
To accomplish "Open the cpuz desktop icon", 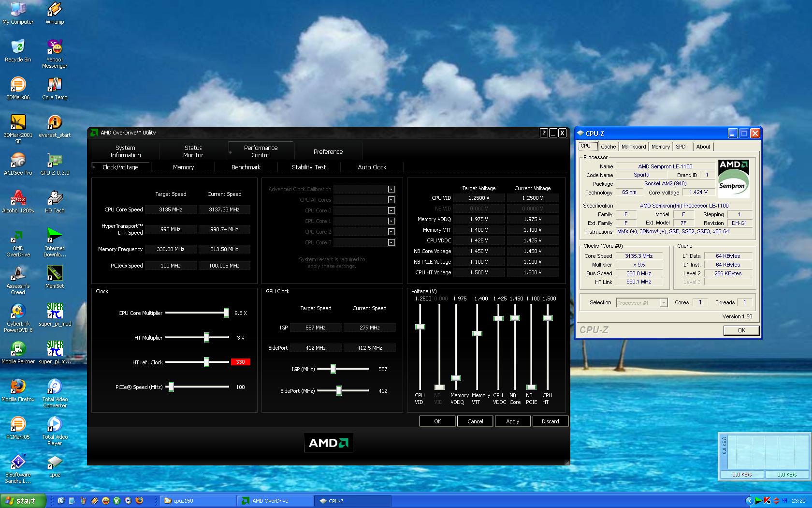I will 55,466.
